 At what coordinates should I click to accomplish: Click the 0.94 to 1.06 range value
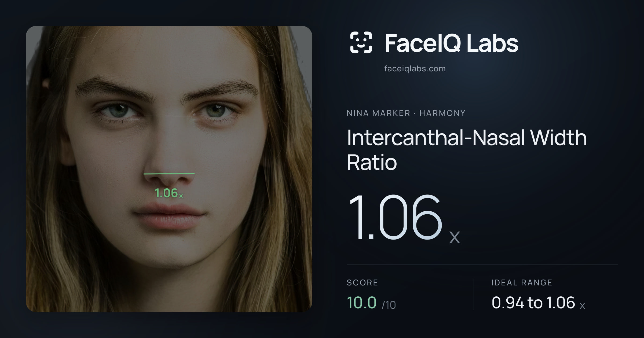[x=538, y=303]
